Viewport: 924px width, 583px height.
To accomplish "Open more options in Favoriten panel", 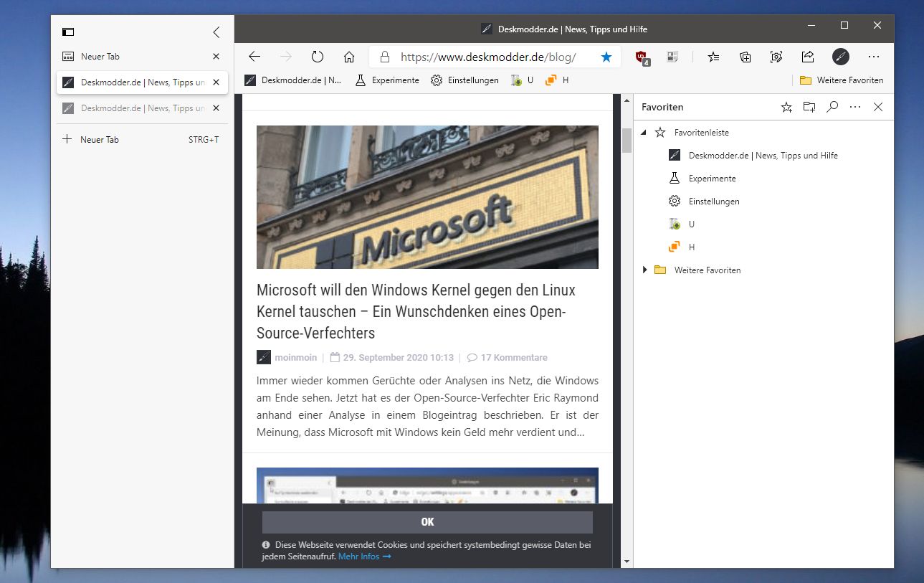I will pos(855,107).
